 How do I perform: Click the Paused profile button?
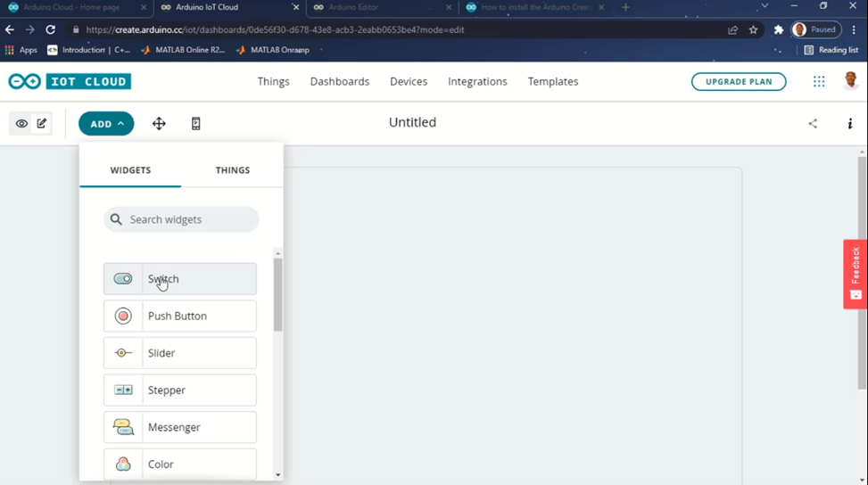816,29
